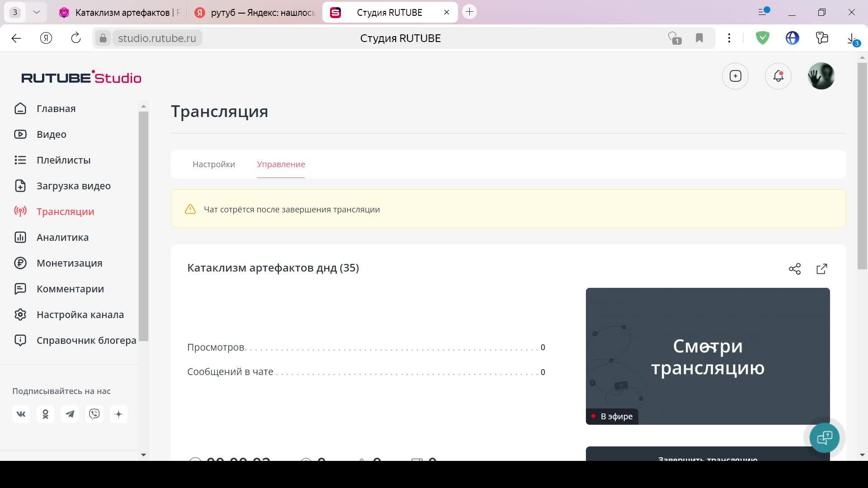
Task: Click the add content plus icon
Action: click(735, 76)
